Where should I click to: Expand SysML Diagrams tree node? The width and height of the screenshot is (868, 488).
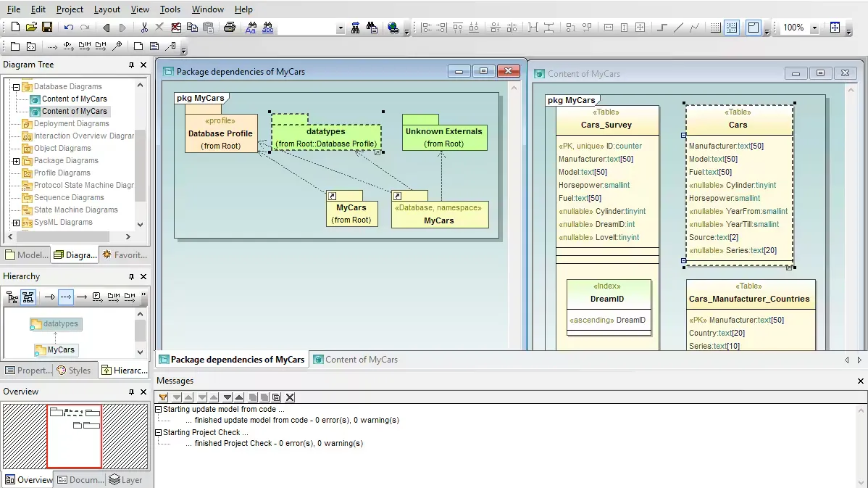[x=16, y=223]
